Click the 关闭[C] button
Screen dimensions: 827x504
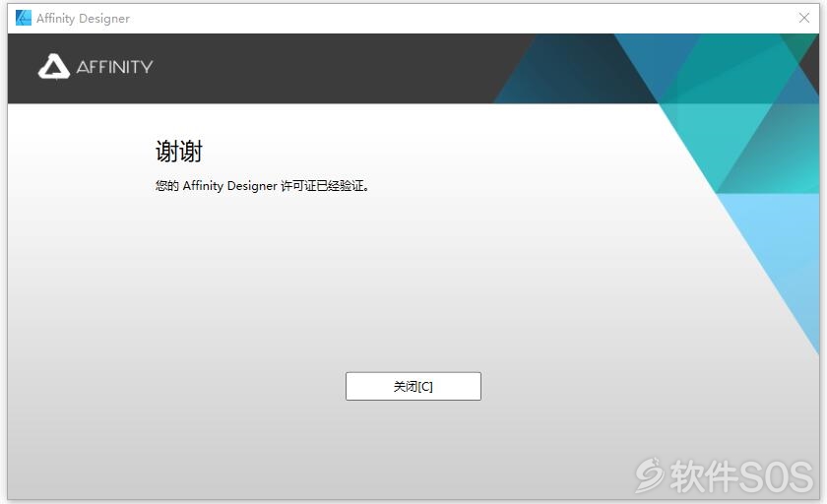413,387
